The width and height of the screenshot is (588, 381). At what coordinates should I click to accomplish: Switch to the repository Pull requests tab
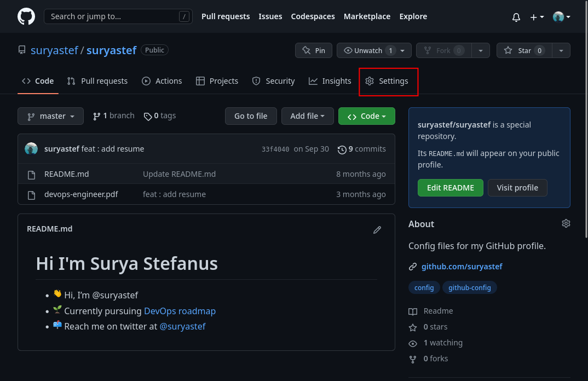(97, 81)
